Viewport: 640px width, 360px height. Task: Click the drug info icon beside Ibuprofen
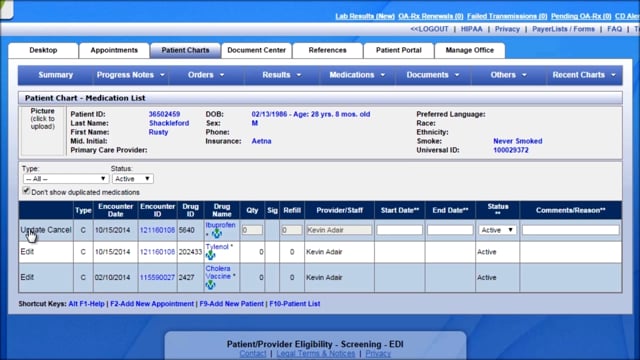[217, 234]
